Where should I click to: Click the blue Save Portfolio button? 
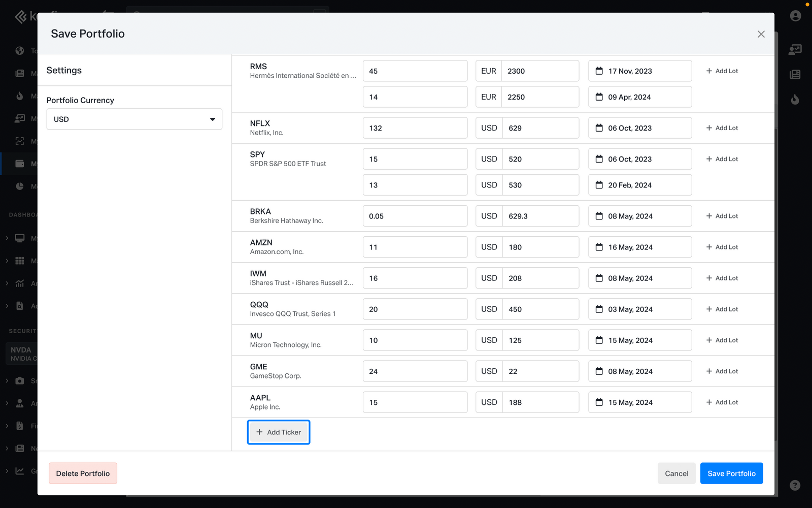[x=731, y=473]
